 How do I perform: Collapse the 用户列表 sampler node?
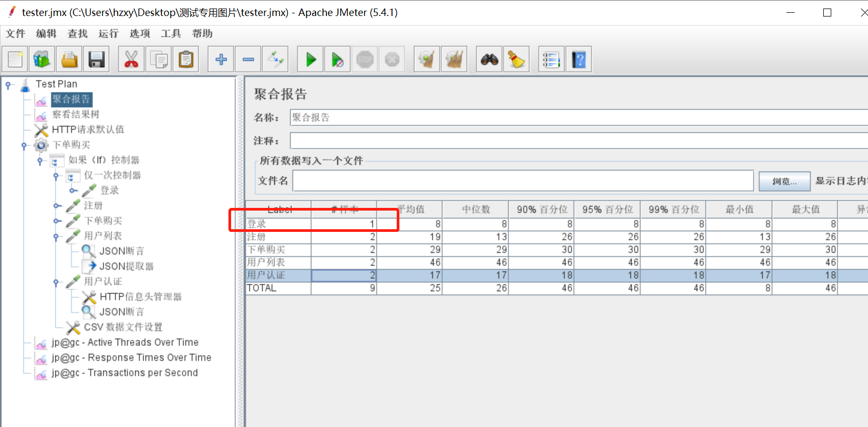(x=56, y=236)
